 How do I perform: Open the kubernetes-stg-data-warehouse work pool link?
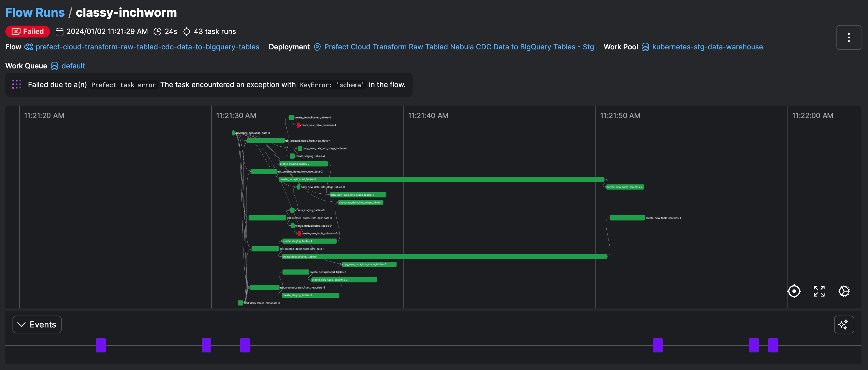pos(707,47)
